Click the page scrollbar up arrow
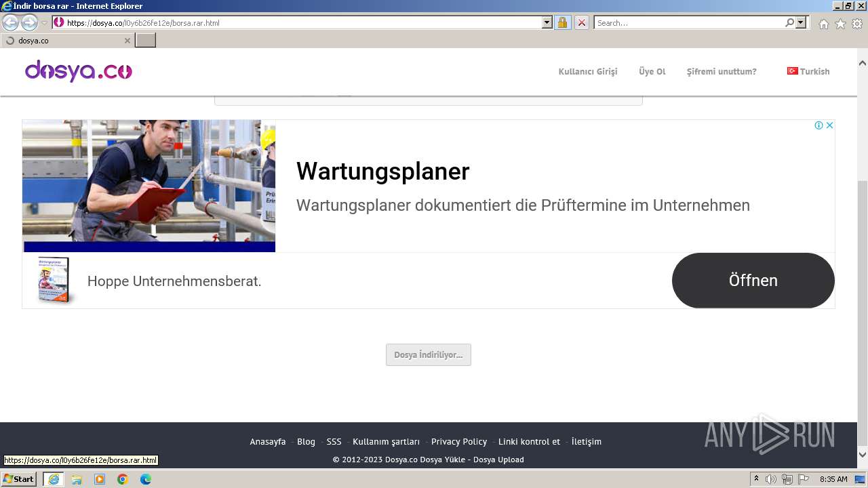The height and width of the screenshot is (488, 868). tap(863, 63)
